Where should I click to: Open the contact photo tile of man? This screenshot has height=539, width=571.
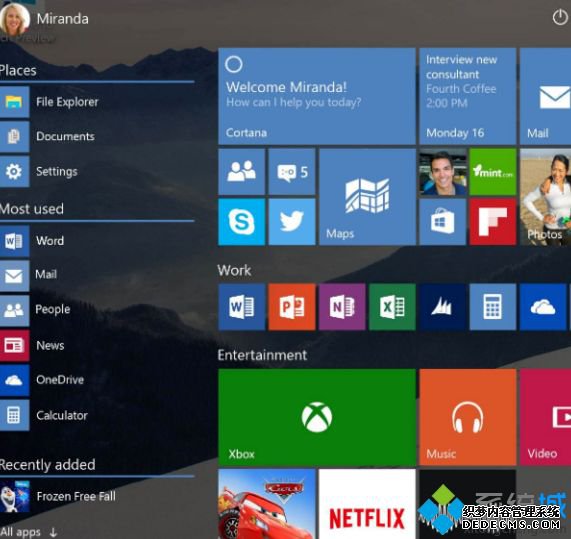click(442, 172)
